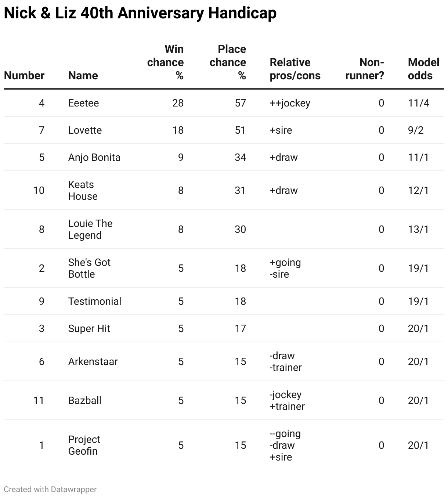Select the Anjo Bonita row name
448x498 pixels.
coord(94,157)
